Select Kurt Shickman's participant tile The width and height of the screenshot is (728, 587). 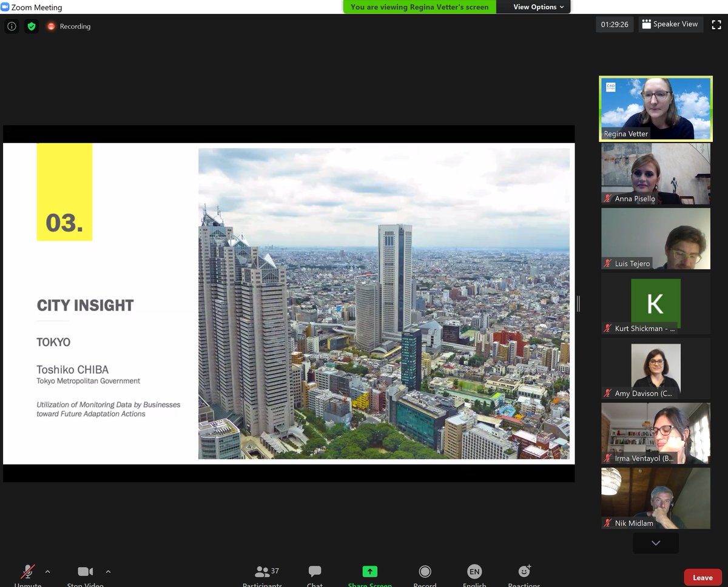(x=656, y=303)
